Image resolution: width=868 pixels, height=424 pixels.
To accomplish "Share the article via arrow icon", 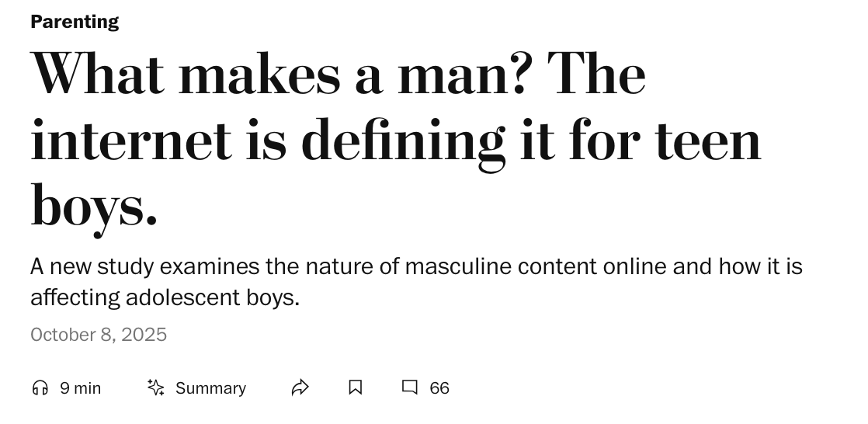I will (300, 388).
